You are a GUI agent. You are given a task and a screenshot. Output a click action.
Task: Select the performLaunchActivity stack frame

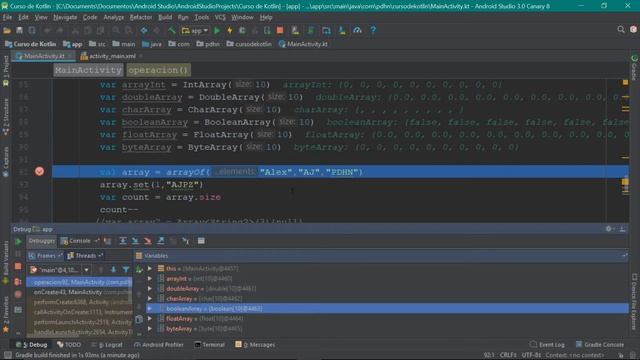(x=80, y=322)
